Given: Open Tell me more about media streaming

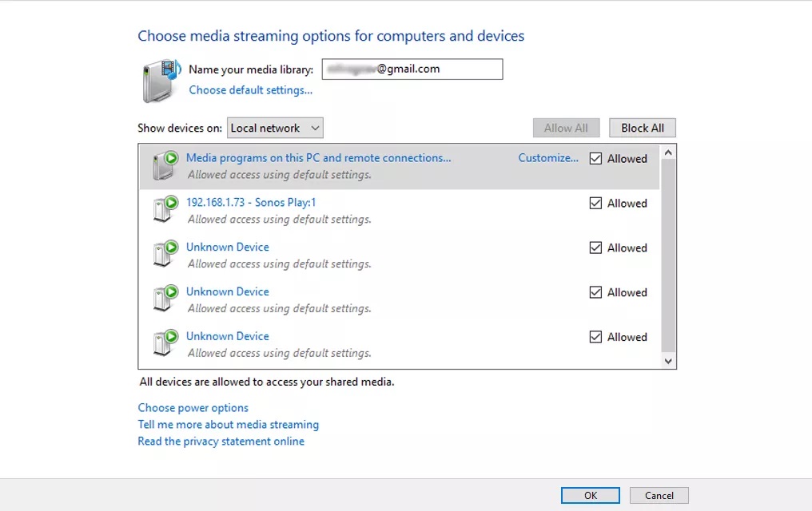Looking at the screenshot, I should pyautogui.click(x=229, y=425).
